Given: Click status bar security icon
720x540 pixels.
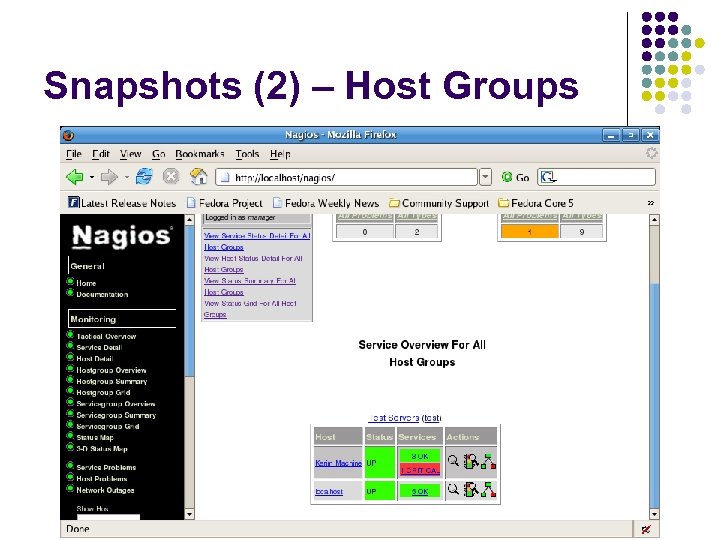Looking at the screenshot, I should (x=646, y=529).
